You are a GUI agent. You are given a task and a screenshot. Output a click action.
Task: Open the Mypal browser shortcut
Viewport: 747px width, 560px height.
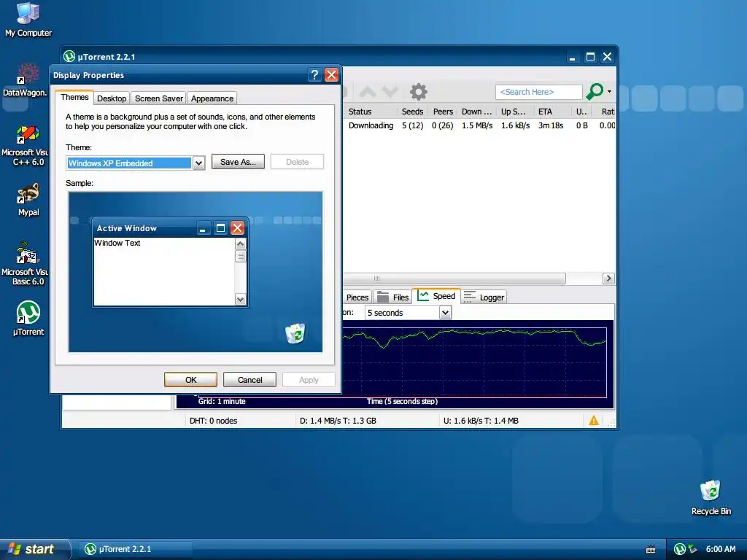point(28,199)
